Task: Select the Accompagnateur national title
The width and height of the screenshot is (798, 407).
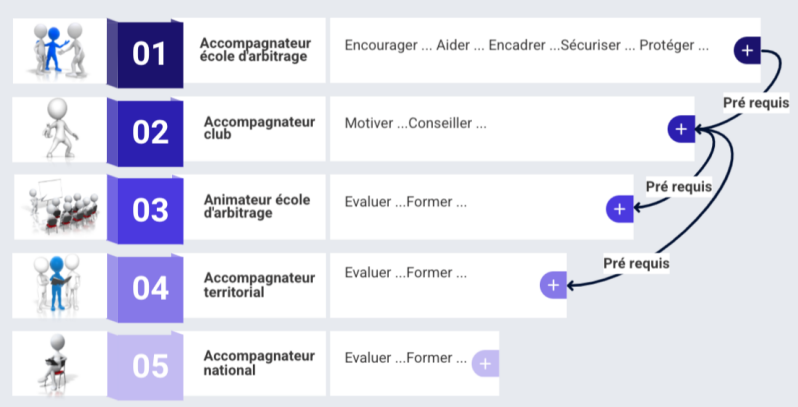Action: [258, 362]
